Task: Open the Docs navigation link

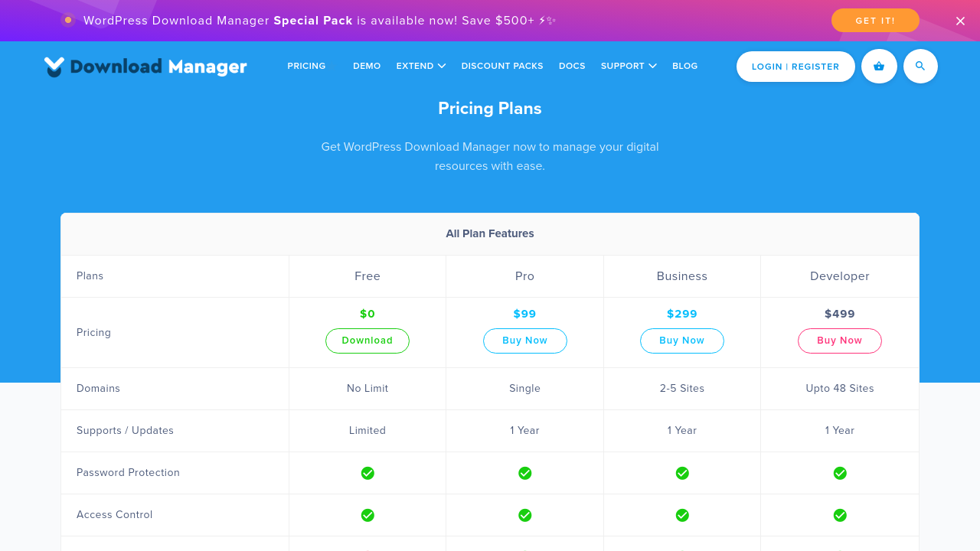Action: (572, 67)
